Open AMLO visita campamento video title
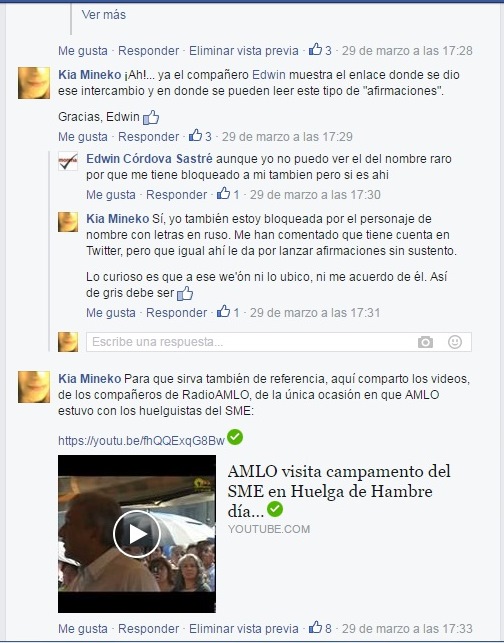The width and height of the screenshot is (504, 643). tap(339, 491)
